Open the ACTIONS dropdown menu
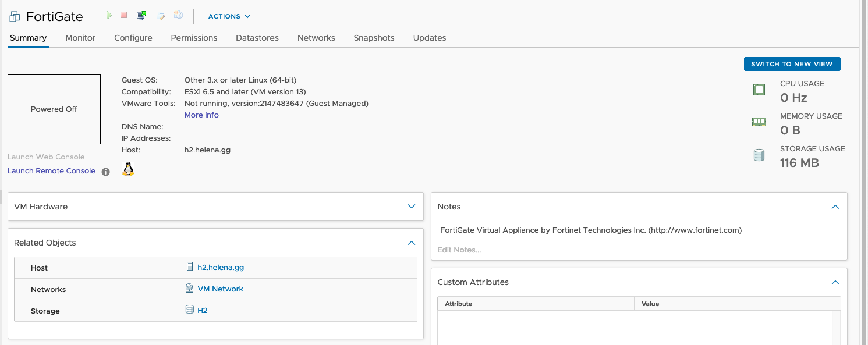Screen dimensions: 868x345 tap(229, 16)
